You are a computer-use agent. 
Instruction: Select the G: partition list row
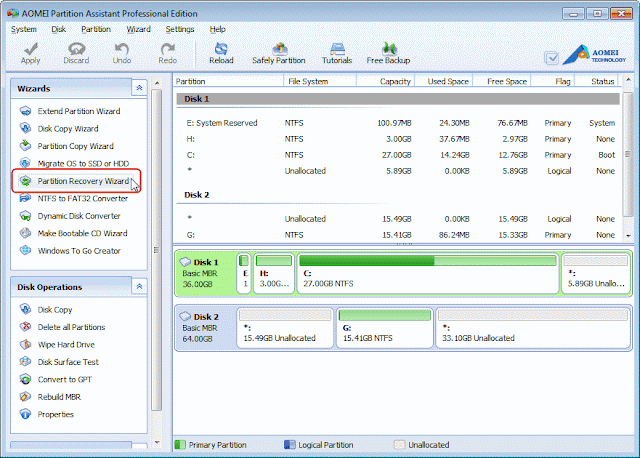pyautogui.click(x=398, y=235)
